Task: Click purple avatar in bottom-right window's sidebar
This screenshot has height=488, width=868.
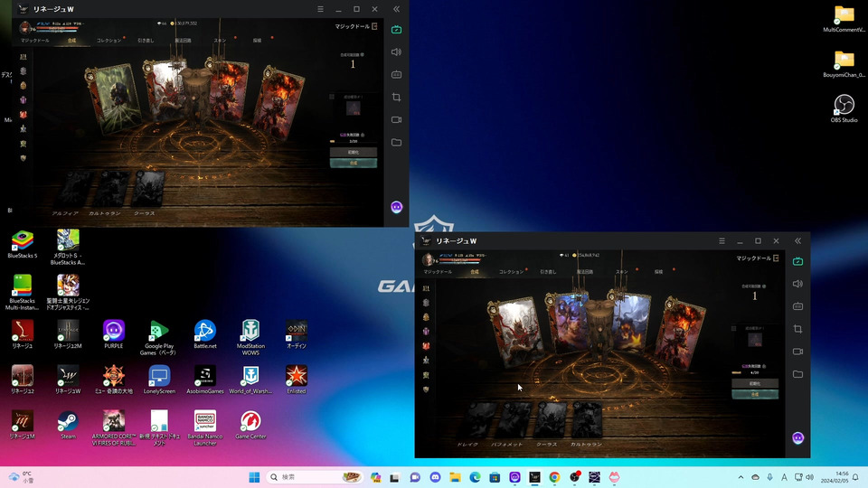Action: [797, 438]
